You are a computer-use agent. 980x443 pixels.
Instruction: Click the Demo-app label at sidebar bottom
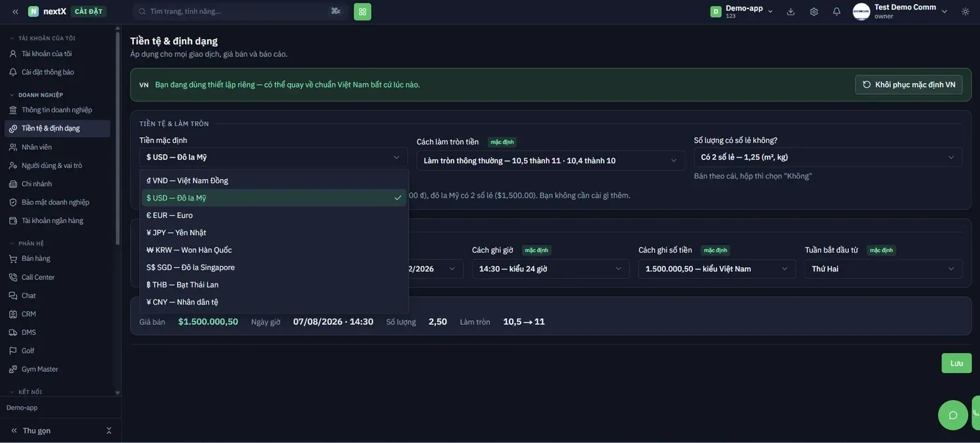[22, 408]
